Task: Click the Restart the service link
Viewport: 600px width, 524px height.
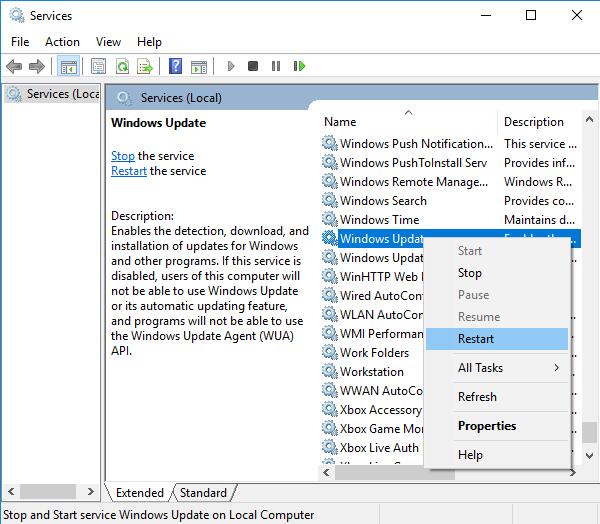Action: [129, 171]
